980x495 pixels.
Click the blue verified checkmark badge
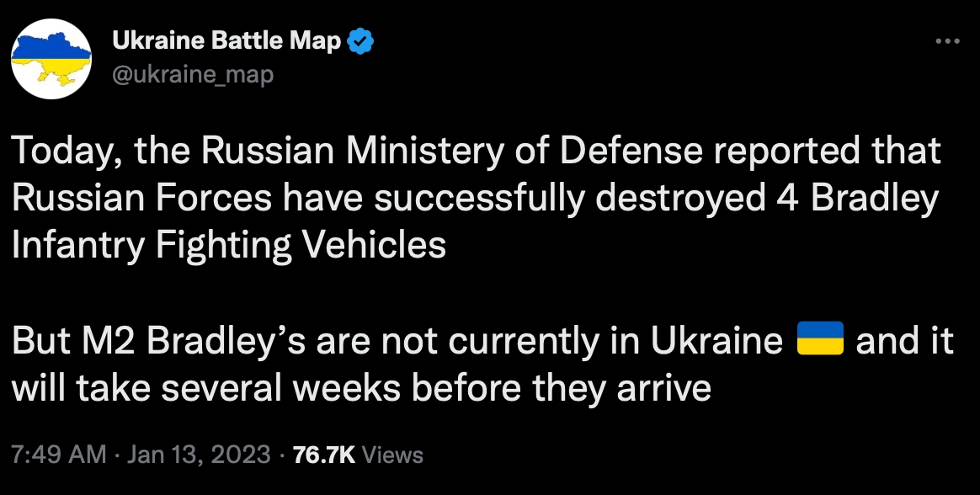click(360, 41)
